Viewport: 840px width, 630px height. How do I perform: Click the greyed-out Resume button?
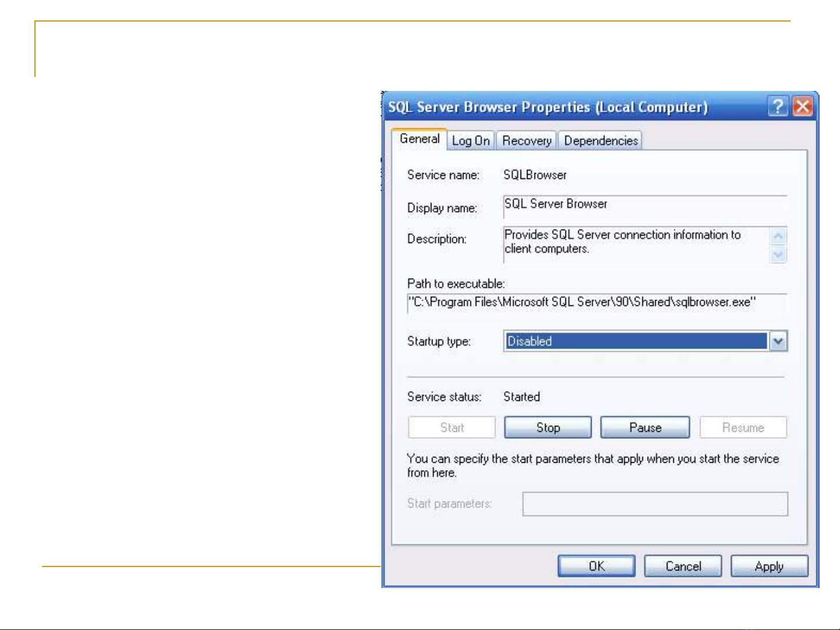click(743, 428)
